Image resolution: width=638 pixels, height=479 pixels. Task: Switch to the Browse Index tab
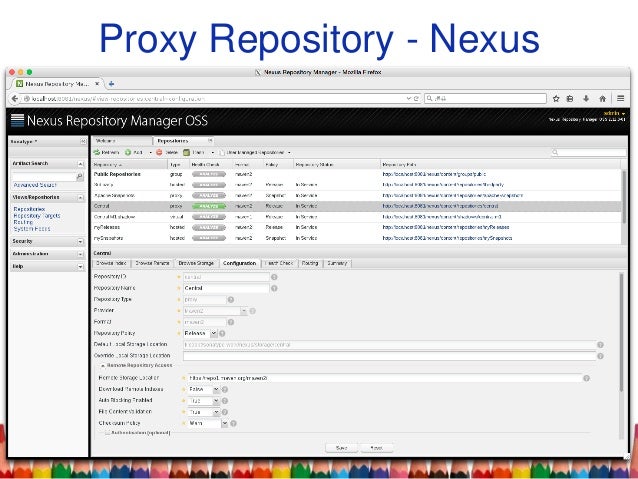[111, 263]
